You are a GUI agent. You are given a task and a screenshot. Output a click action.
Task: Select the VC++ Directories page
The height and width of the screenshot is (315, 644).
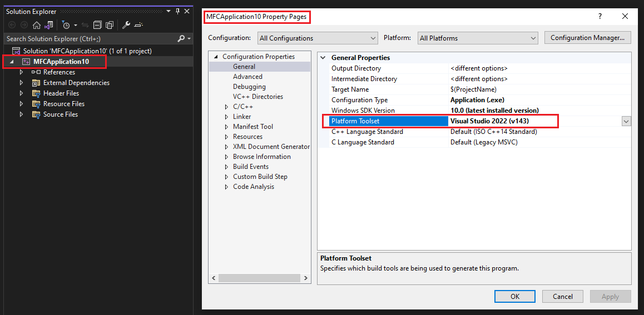[x=258, y=97]
